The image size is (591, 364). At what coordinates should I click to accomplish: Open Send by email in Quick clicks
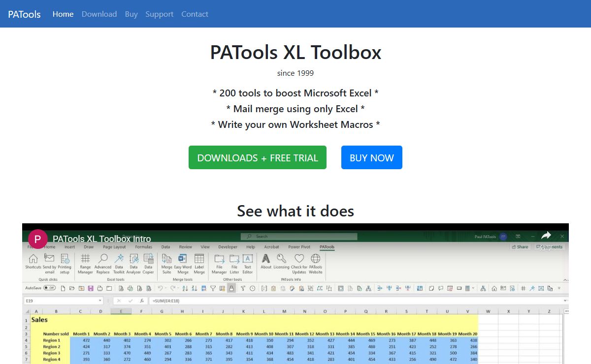pyautogui.click(x=49, y=264)
